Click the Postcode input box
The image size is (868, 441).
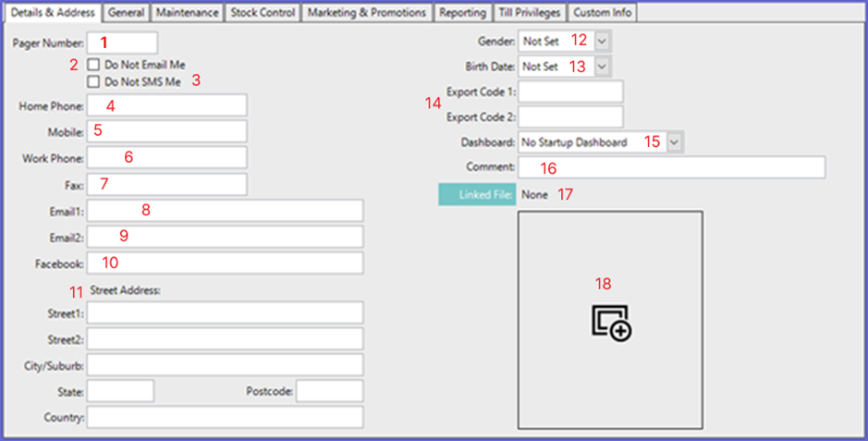(329, 391)
